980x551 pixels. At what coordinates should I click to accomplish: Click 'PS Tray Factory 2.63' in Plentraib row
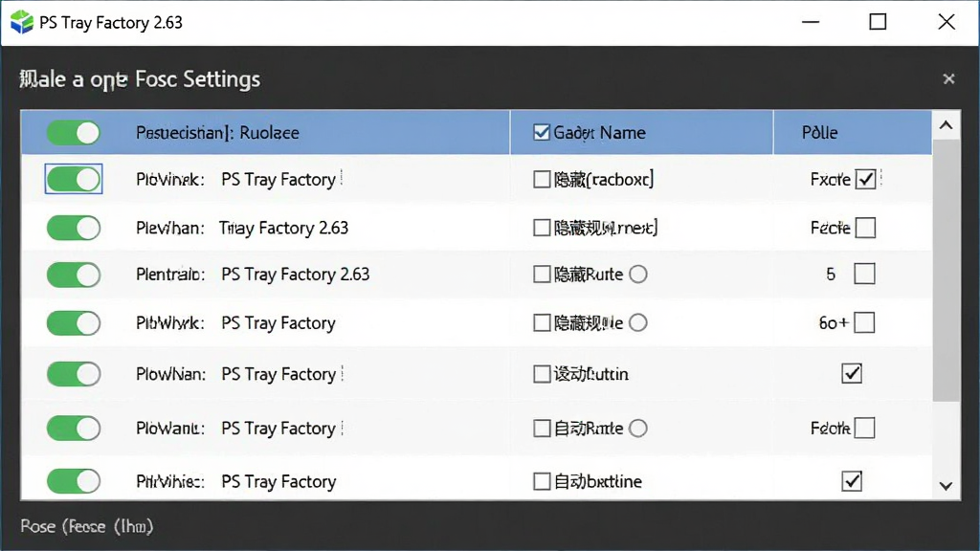click(295, 275)
